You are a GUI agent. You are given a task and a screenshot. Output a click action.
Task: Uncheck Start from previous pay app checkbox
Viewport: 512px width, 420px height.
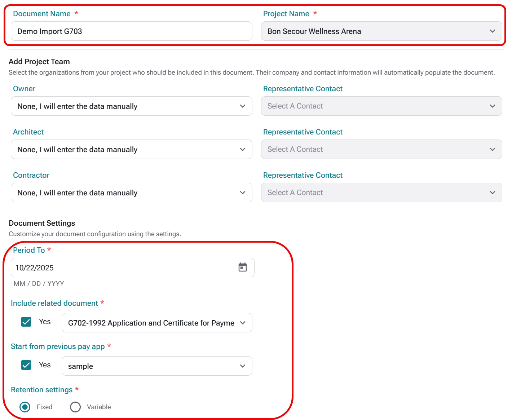[26, 365]
